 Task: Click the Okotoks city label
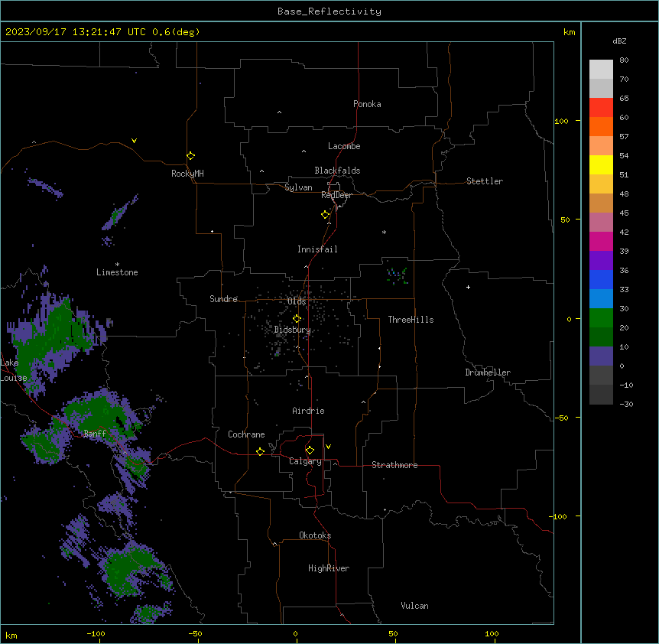[x=315, y=535]
